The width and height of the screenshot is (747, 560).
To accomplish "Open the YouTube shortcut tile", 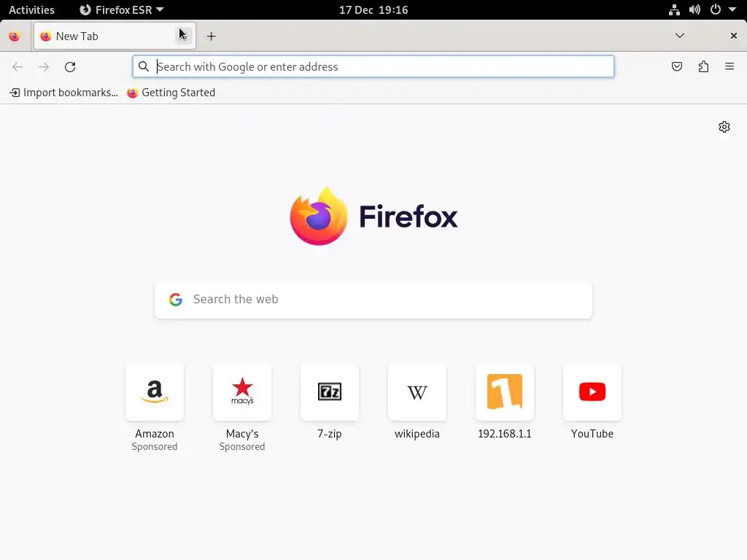I will coord(592,392).
